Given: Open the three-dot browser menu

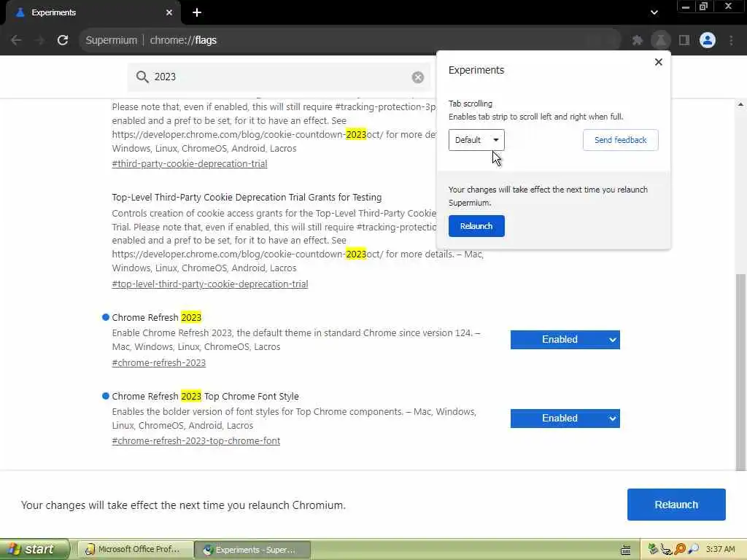Looking at the screenshot, I should pos(731,40).
